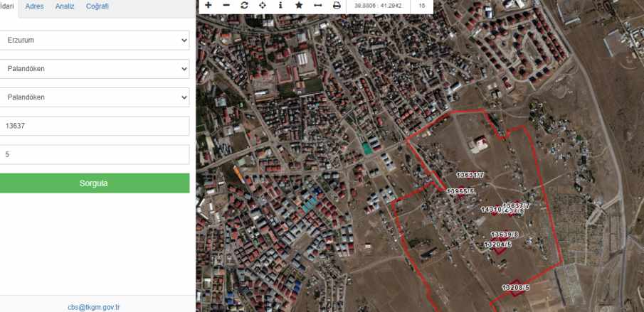644x312 pixels.
Task: Zoom out with the minus icon
Action: (x=226, y=5)
